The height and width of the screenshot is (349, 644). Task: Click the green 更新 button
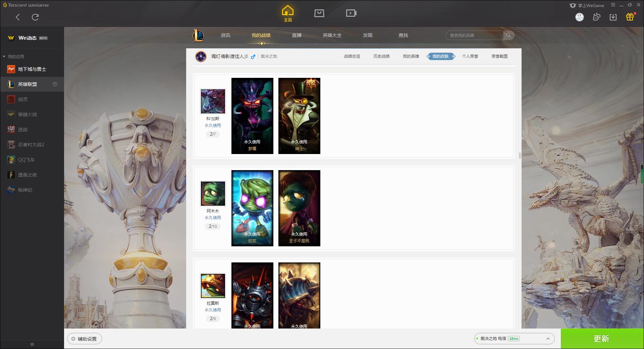coord(602,339)
